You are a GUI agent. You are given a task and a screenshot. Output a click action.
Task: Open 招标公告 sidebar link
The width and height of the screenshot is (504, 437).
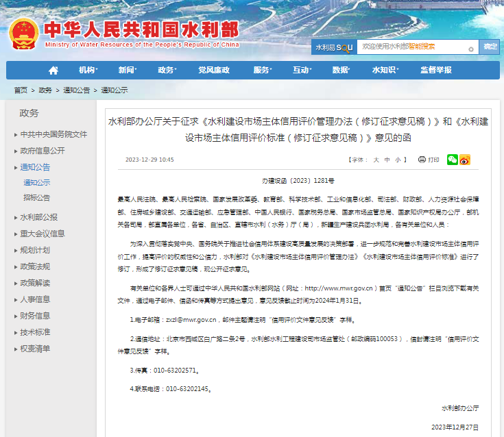point(36,197)
